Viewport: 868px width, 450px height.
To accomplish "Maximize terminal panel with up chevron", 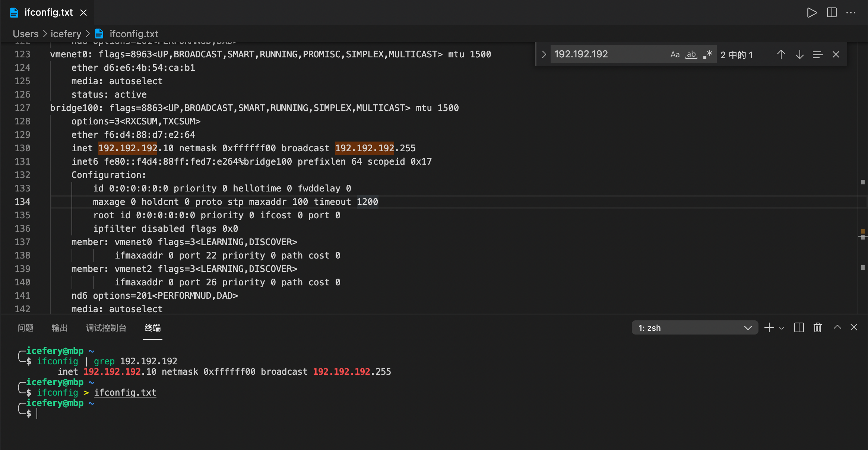I will 837,327.
